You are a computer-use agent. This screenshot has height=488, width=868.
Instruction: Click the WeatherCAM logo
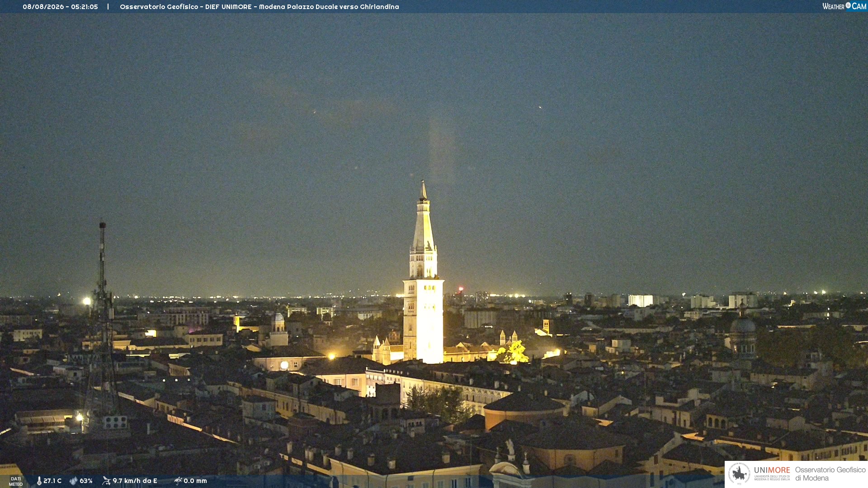pos(844,6)
